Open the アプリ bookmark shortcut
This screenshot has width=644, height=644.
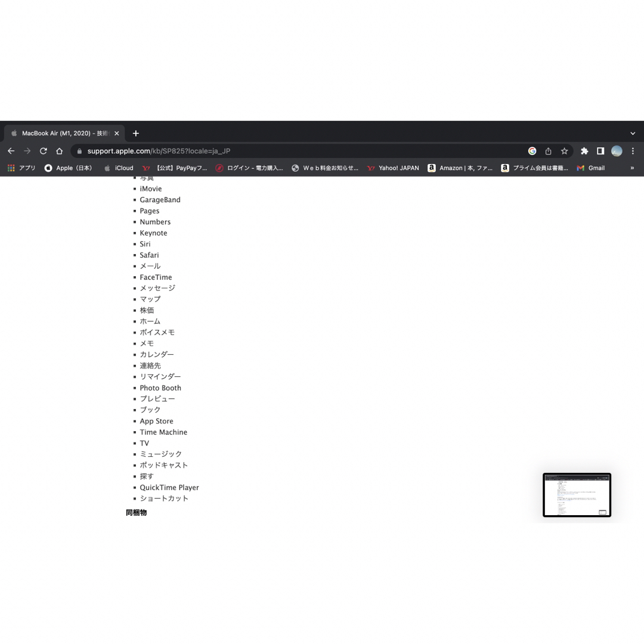21,168
